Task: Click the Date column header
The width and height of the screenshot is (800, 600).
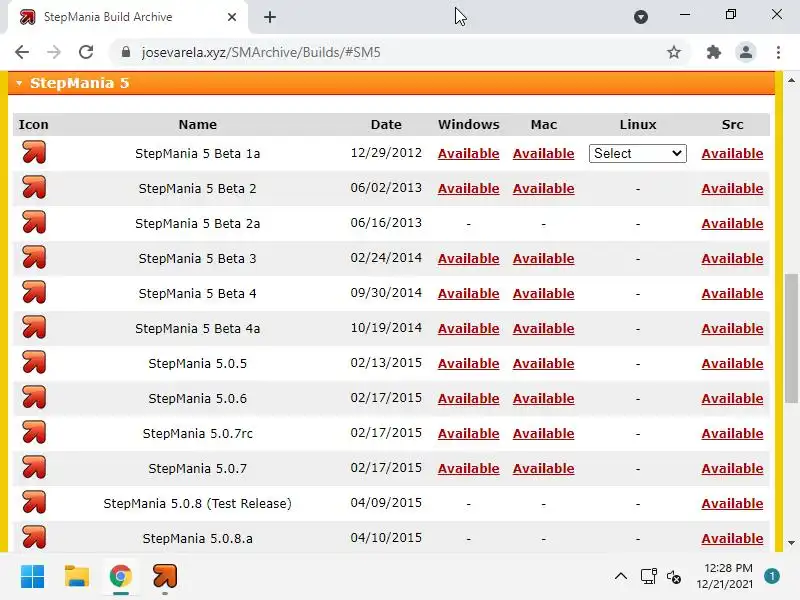Action: coord(386,124)
